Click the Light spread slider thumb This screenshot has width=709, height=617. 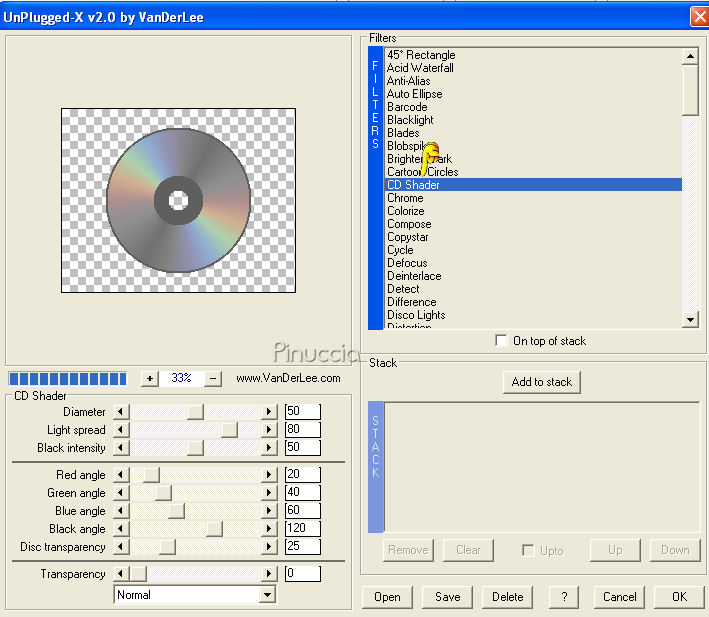coord(229,430)
